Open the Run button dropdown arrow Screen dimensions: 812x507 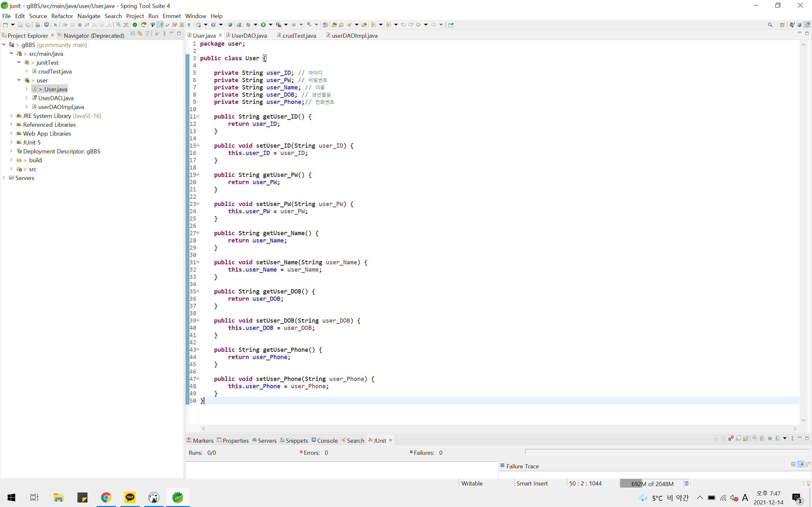pyautogui.click(x=271, y=24)
